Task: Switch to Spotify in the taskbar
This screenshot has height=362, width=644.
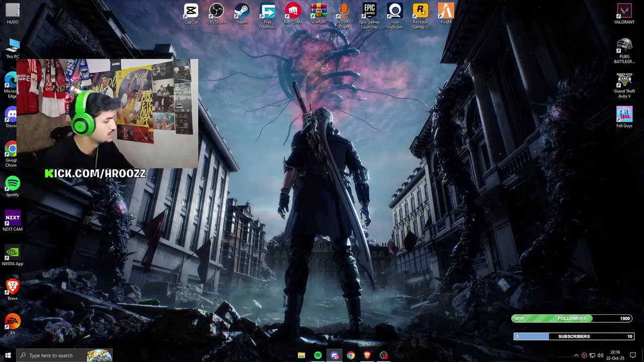Action: pyautogui.click(x=318, y=355)
